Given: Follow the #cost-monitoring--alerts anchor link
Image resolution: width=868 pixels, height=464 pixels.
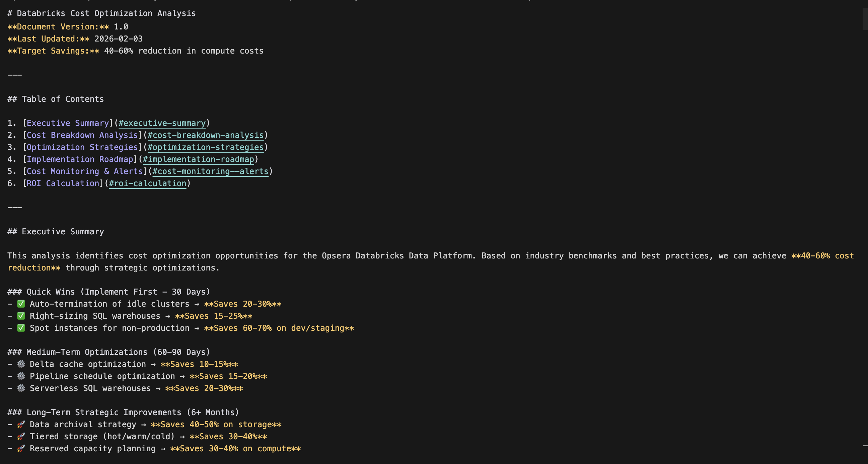Looking at the screenshot, I should (210, 171).
